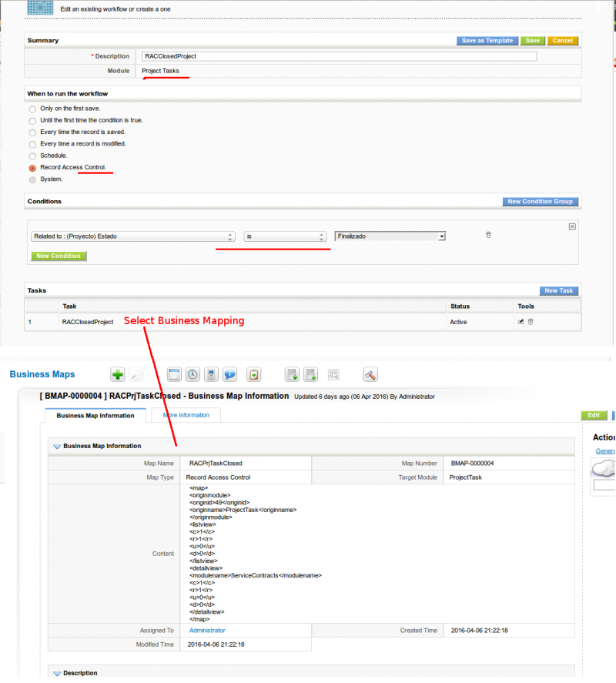Choose the 'Schedule' radio option
Image resolution: width=616 pixels, height=683 pixels.
[x=32, y=156]
